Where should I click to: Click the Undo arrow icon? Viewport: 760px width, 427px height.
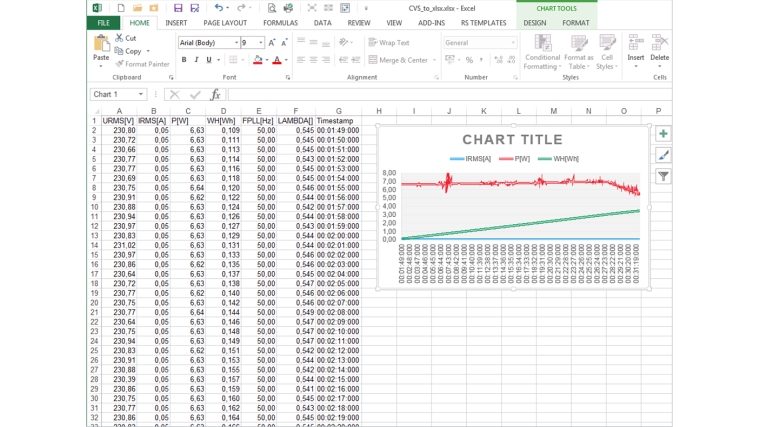click(219, 8)
